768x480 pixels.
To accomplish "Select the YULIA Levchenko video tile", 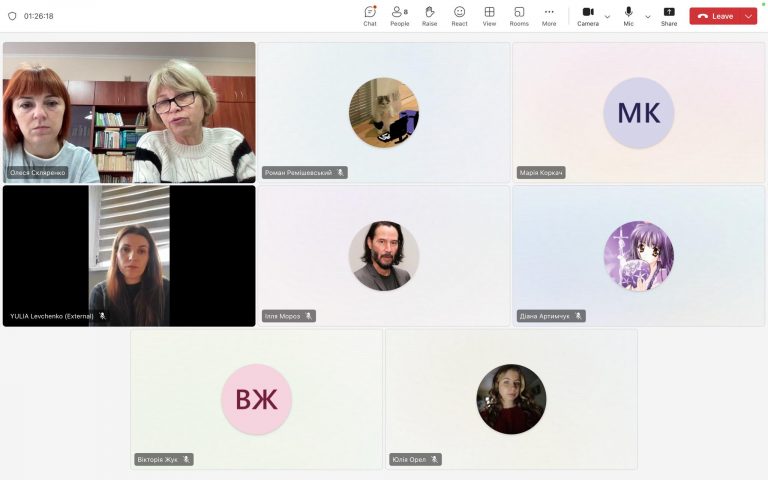I will [129, 256].
